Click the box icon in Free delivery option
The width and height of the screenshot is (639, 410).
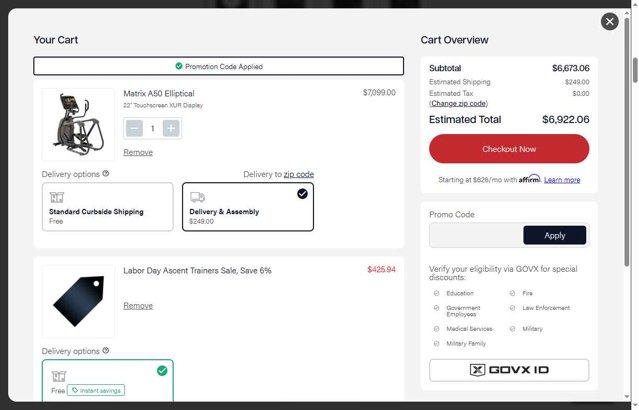tap(59, 376)
